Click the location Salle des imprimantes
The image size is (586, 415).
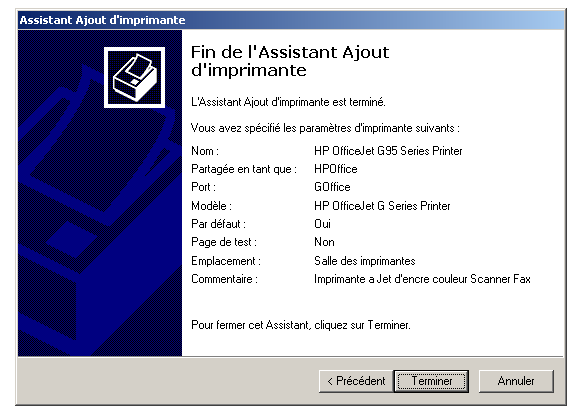click(x=364, y=261)
